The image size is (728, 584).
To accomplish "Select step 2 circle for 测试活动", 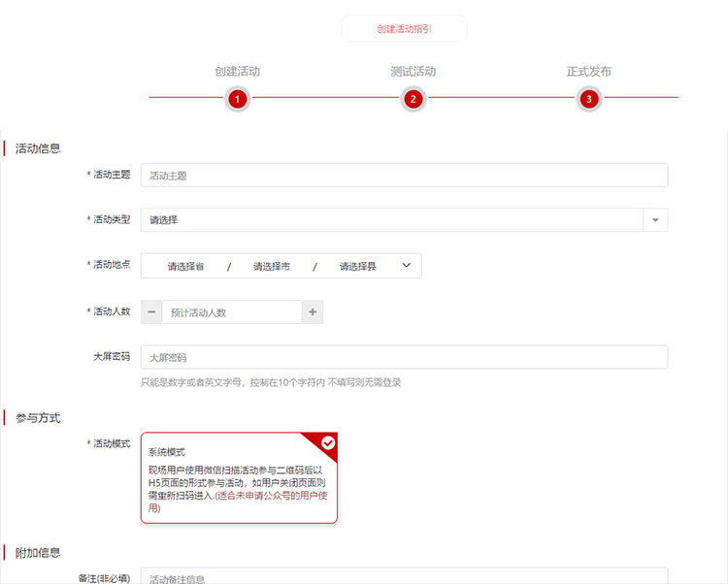I will 414,99.
